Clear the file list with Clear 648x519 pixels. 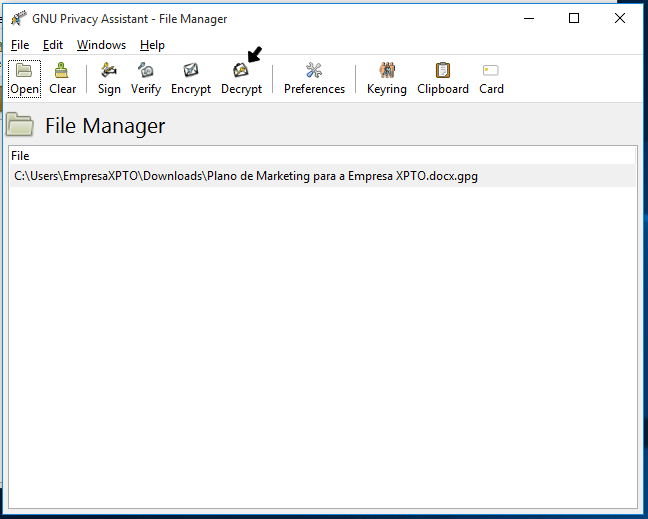[62, 79]
